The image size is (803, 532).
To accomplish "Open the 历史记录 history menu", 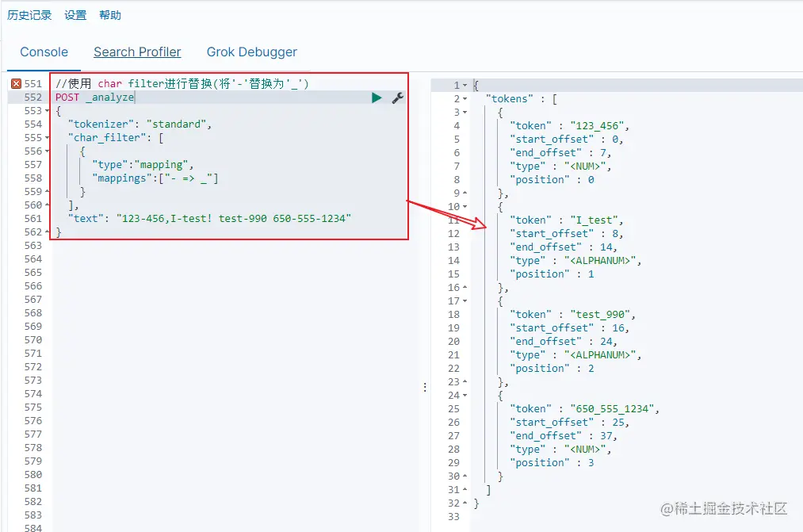I will pyautogui.click(x=29, y=15).
